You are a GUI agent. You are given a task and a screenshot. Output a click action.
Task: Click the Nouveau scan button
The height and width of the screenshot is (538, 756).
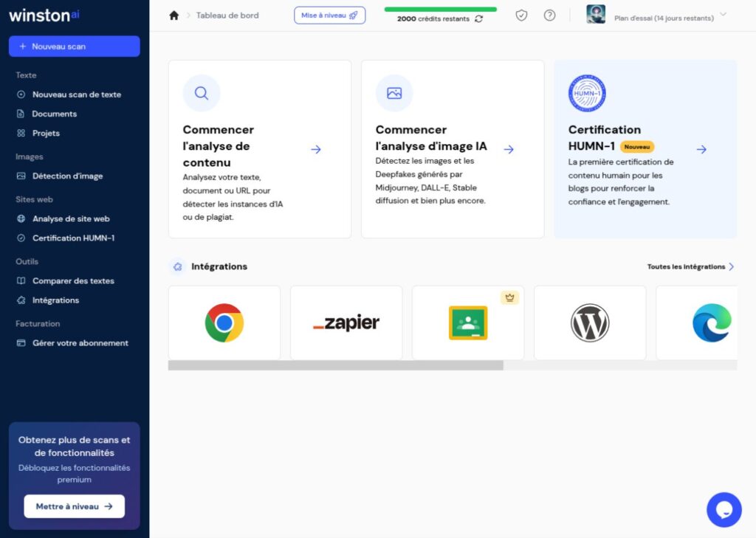(74, 46)
